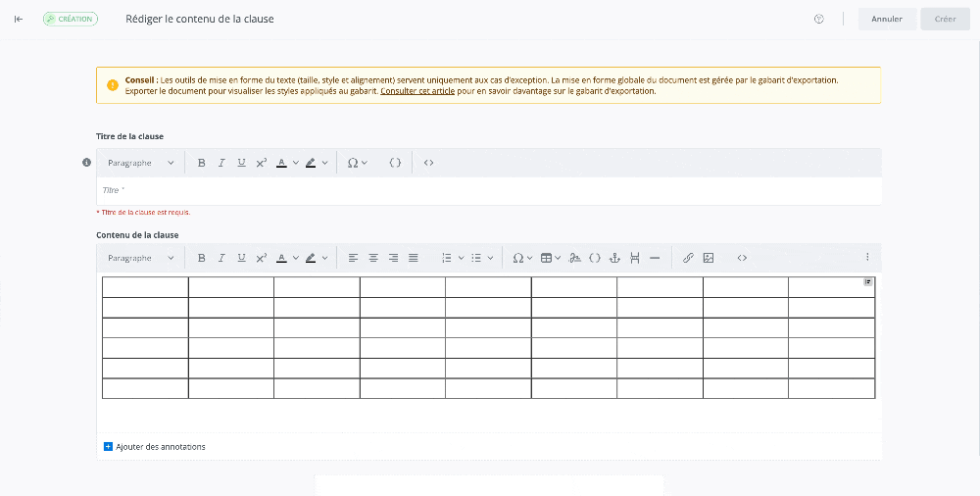This screenshot has height=496, width=980.
Task: Justify the content text
Action: click(x=414, y=258)
